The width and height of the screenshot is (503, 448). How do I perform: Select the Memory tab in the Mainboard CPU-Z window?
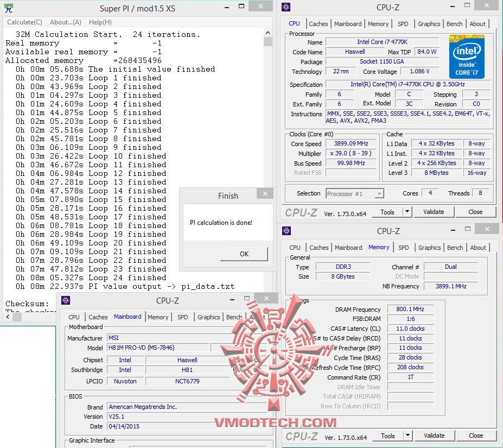(x=158, y=317)
